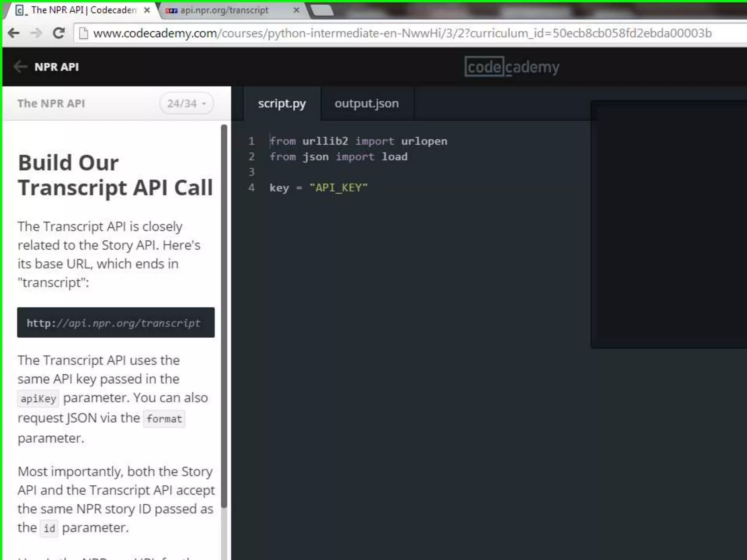Click the NPR favicon on the second tab

click(x=171, y=11)
